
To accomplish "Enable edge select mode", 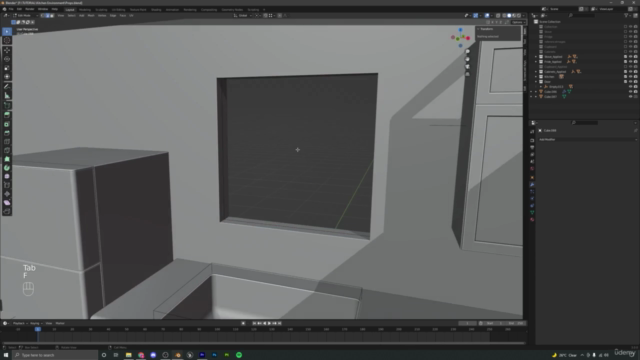I will tap(47, 16).
